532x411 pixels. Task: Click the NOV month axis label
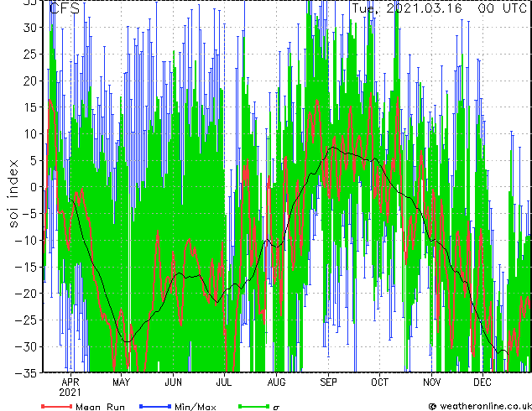(x=431, y=382)
